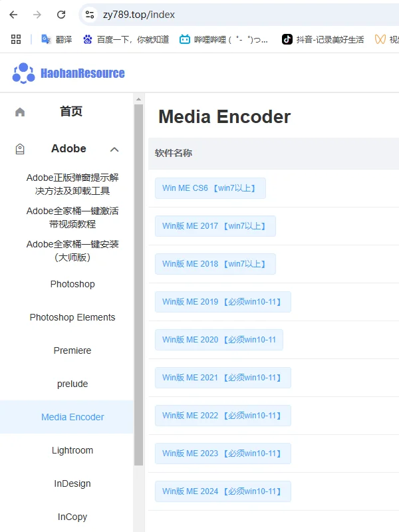Open the 抖音 Douyin bookmark
This screenshot has width=399, height=532.
tap(323, 39)
